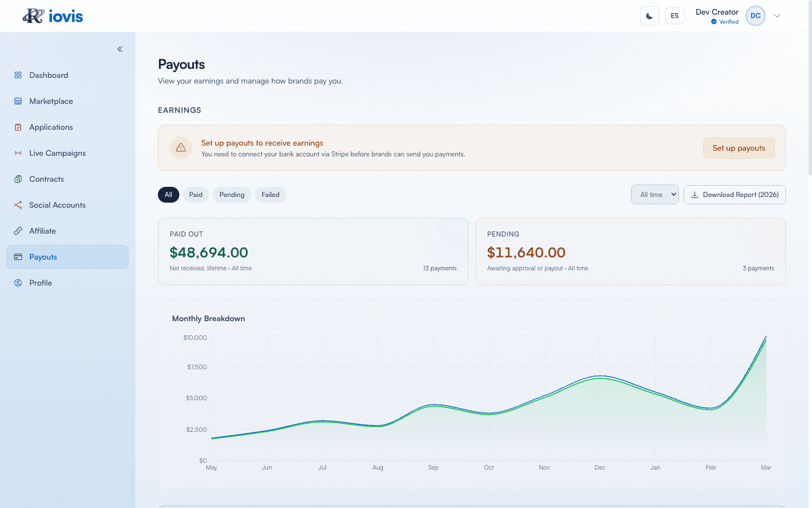Click $10,000 label on chart axis
This screenshot has height=508, width=812.
pyautogui.click(x=195, y=338)
